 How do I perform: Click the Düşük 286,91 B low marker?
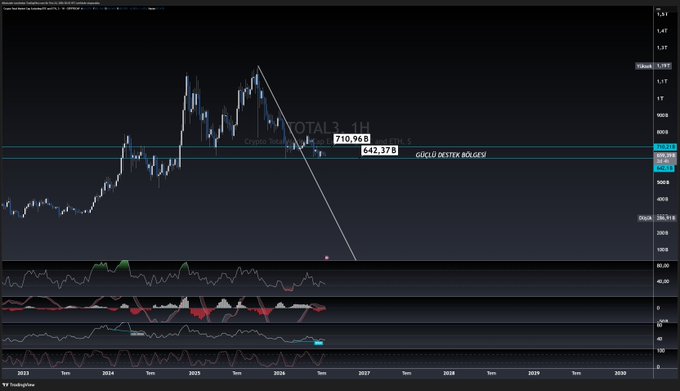pos(656,218)
